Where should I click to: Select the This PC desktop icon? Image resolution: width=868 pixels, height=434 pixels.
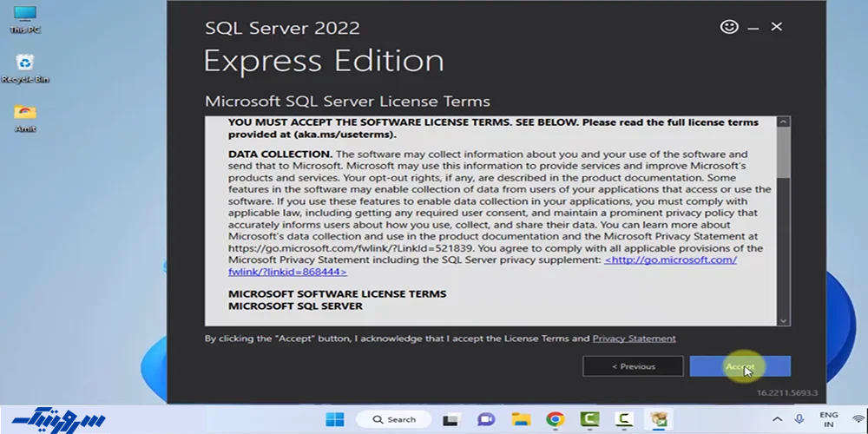25,20
